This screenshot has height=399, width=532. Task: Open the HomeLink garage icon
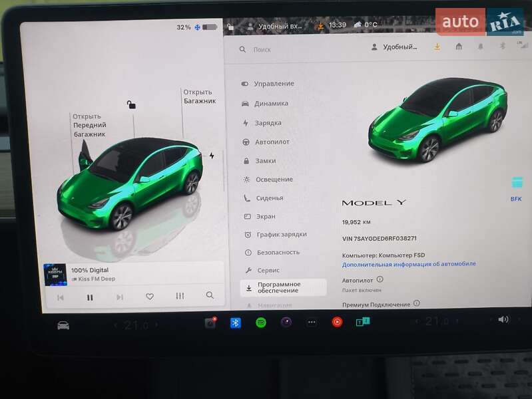coord(459,47)
